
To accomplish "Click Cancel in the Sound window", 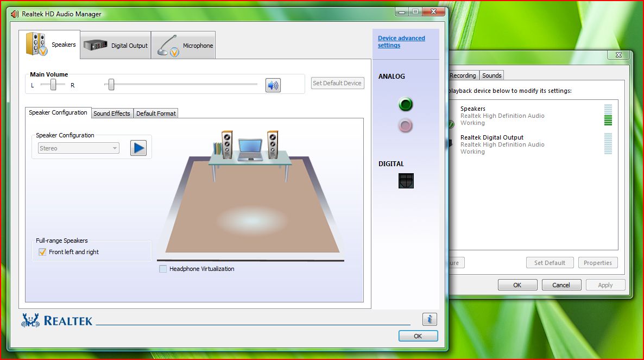I will (x=561, y=285).
